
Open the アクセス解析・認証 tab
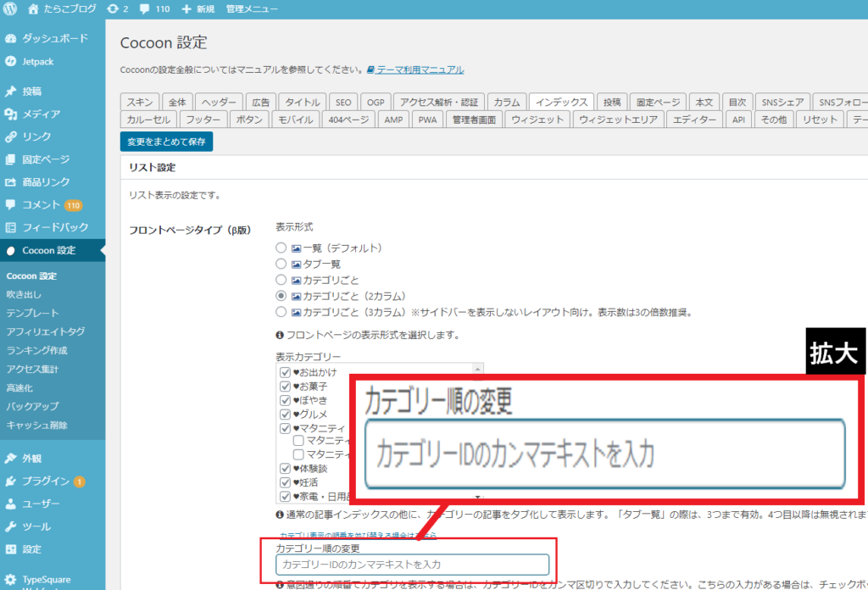pyautogui.click(x=439, y=102)
